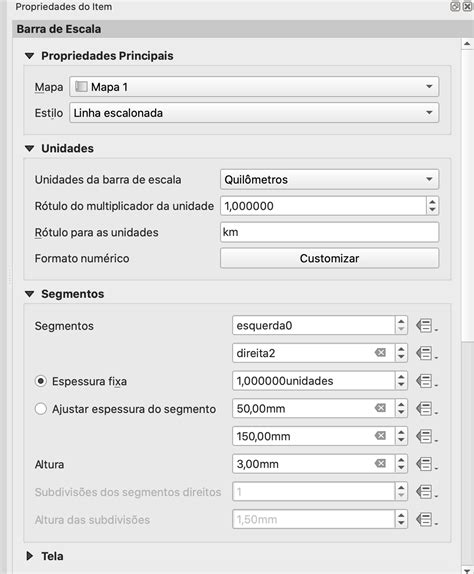
Task: Collapse the Propriedades Principais section
Action: tap(30, 56)
